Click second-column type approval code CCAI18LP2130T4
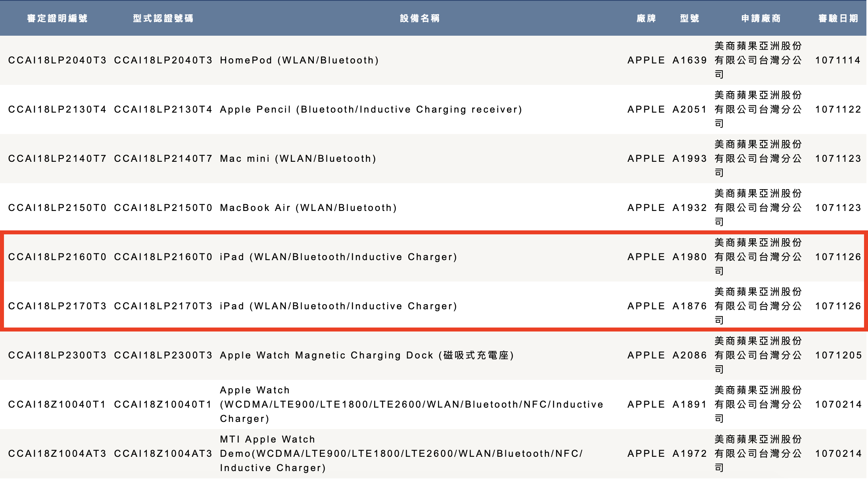Viewport: 868px width, 479px height. (163, 109)
